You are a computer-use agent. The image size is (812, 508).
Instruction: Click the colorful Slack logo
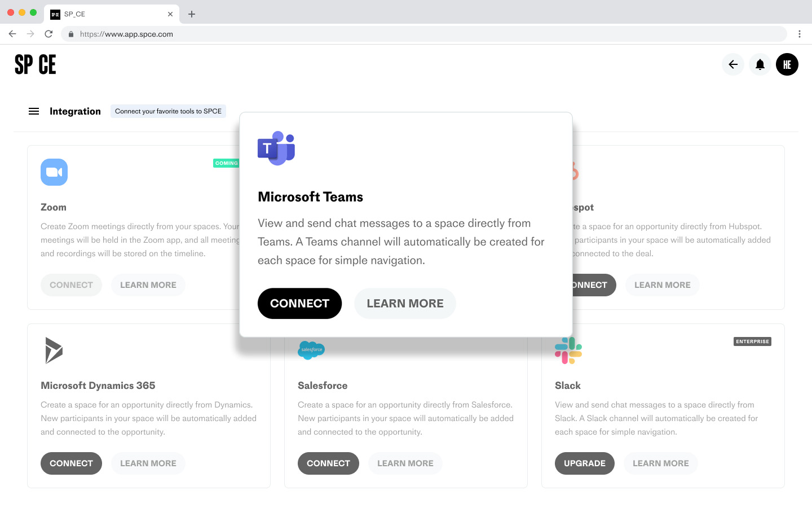click(567, 350)
